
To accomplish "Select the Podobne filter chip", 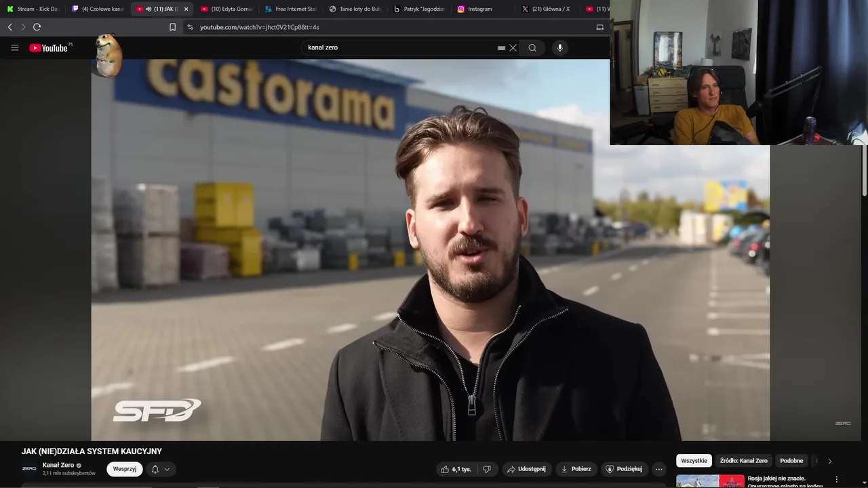I will (791, 461).
